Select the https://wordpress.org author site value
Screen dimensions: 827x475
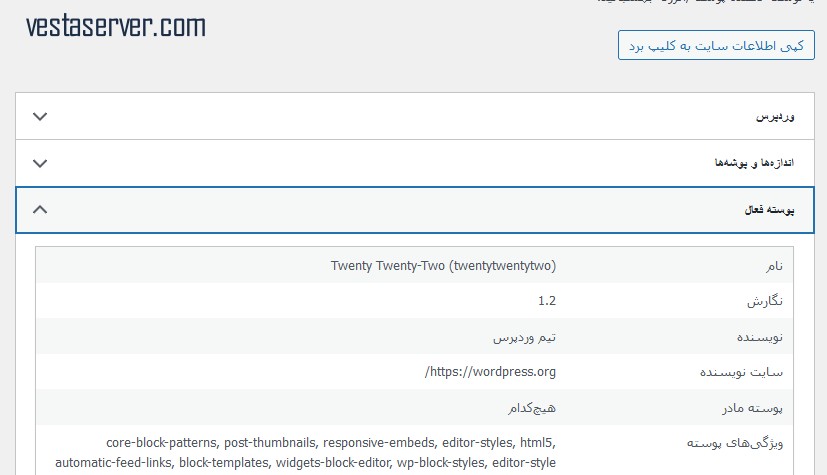490,372
